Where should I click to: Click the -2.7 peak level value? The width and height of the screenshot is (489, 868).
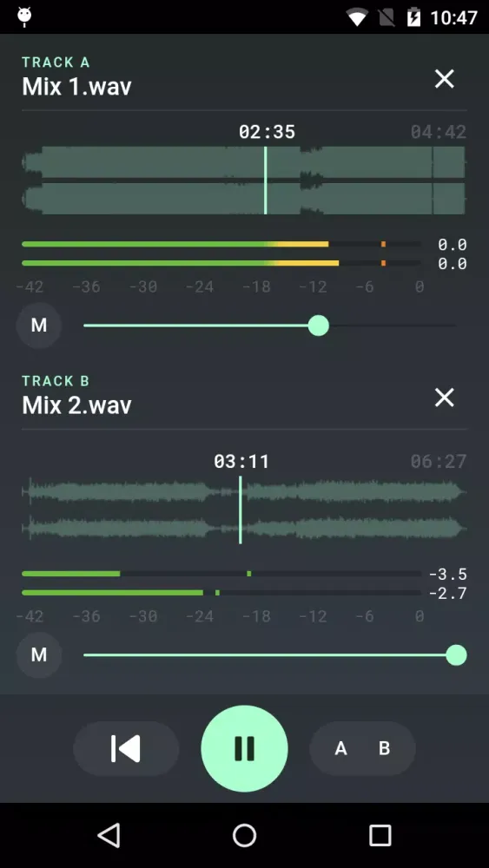pos(447,594)
